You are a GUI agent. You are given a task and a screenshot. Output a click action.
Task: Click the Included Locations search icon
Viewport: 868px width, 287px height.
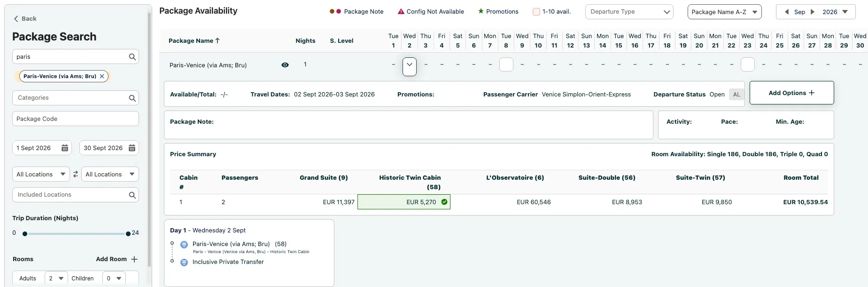pyautogui.click(x=132, y=195)
